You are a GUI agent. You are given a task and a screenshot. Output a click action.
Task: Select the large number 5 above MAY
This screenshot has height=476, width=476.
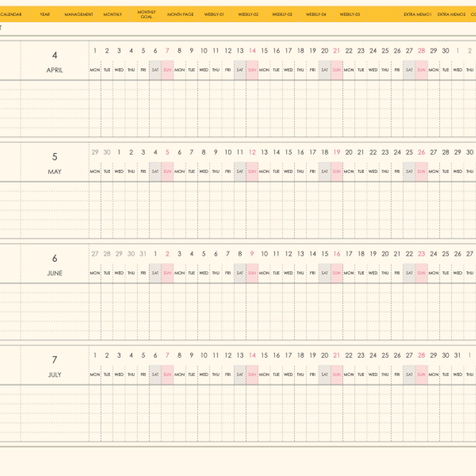click(x=55, y=157)
